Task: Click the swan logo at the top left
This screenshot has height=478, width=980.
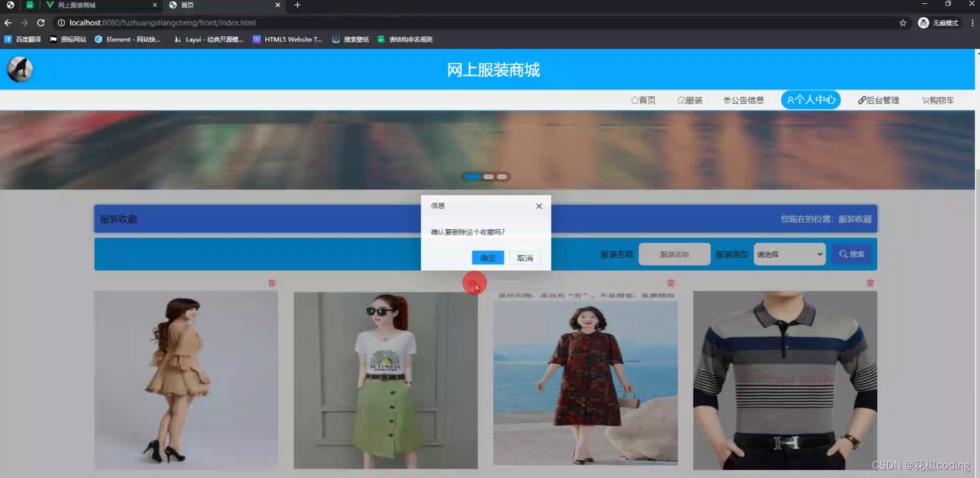Action: click(19, 68)
